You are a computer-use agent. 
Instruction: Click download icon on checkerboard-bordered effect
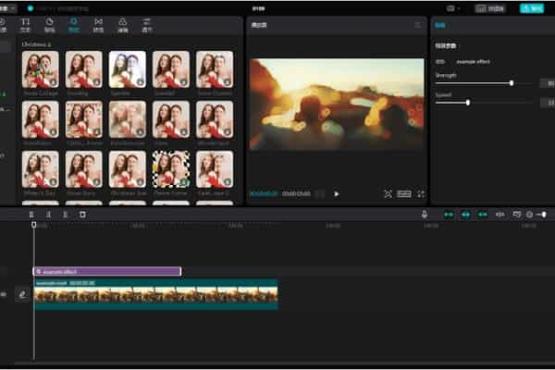(184, 182)
